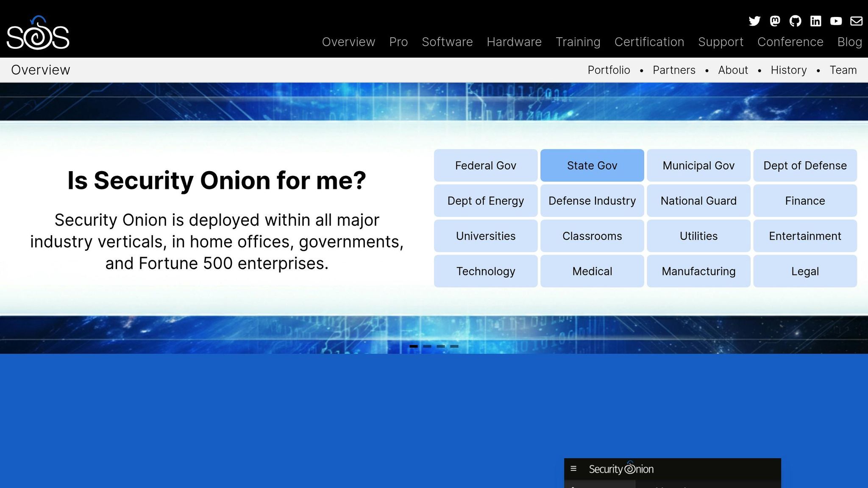This screenshot has width=868, height=488.
Task: Select the Technology tile
Action: click(x=486, y=271)
